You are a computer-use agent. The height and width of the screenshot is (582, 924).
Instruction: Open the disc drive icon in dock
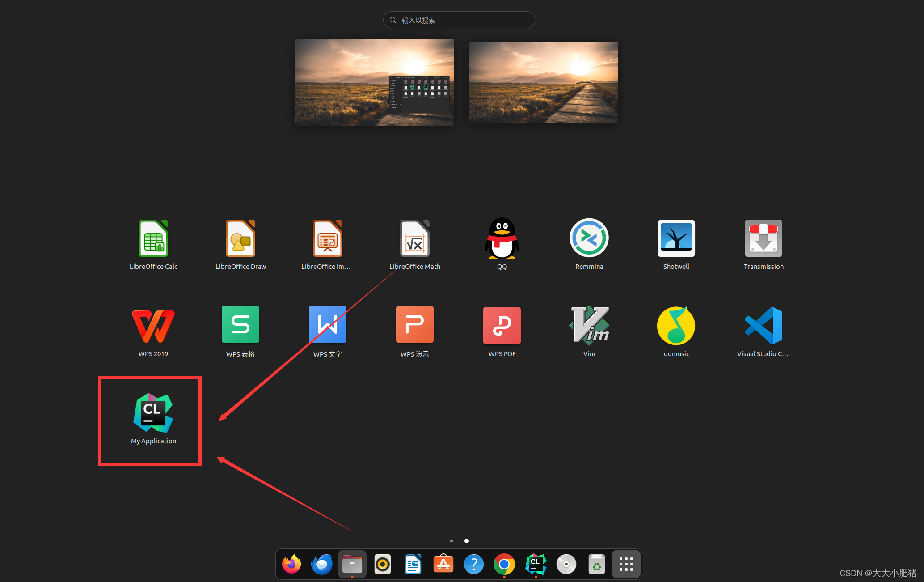566,564
